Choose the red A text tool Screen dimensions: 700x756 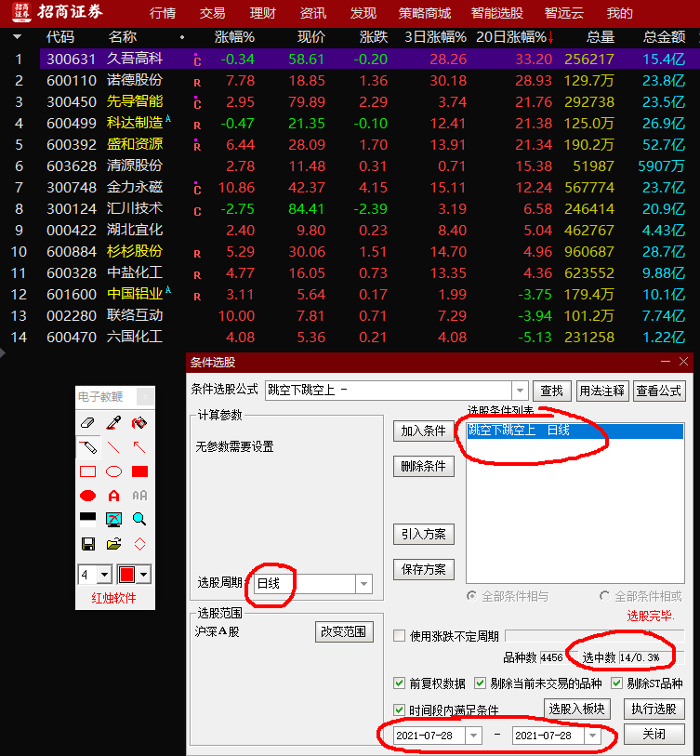pyautogui.click(x=113, y=495)
